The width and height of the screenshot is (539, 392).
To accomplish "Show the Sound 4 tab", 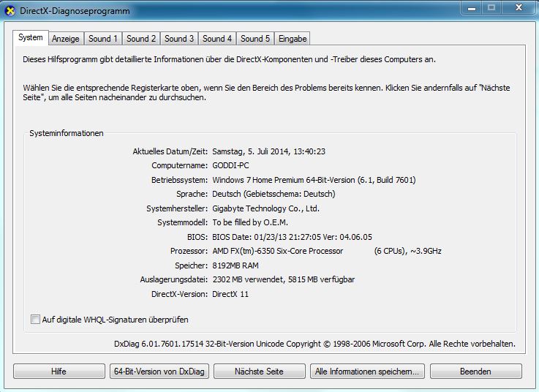I will (x=217, y=39).
